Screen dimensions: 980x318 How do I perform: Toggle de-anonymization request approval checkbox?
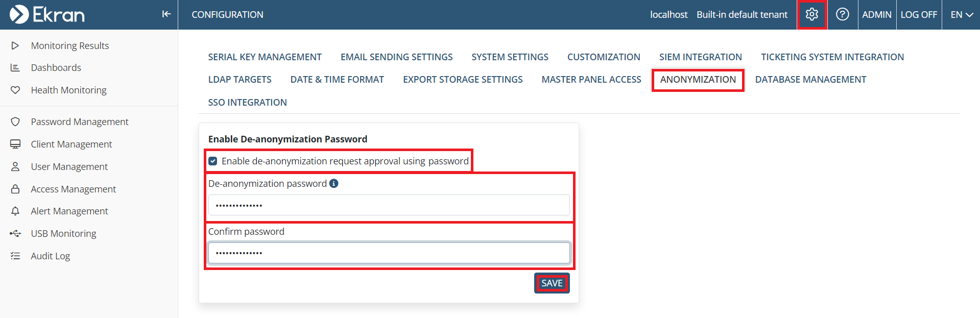[x=213, y=161]
